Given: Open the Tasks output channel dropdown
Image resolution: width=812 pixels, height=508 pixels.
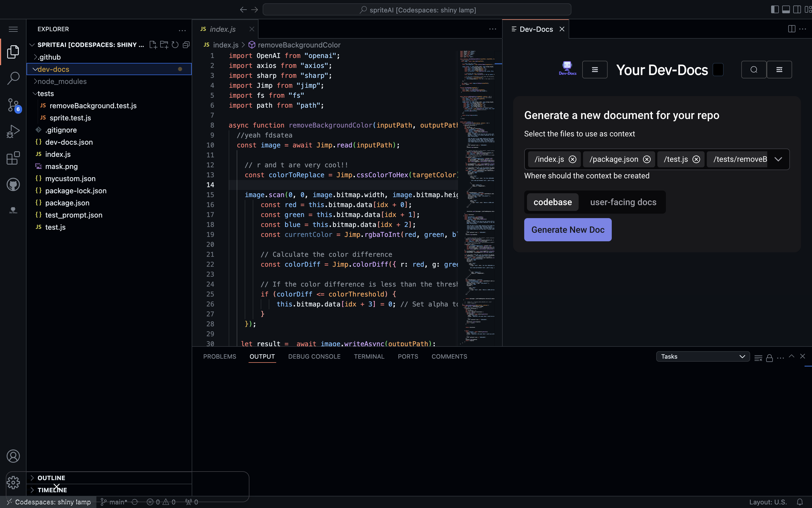Looking at the screenshot, I should point(702,356).
